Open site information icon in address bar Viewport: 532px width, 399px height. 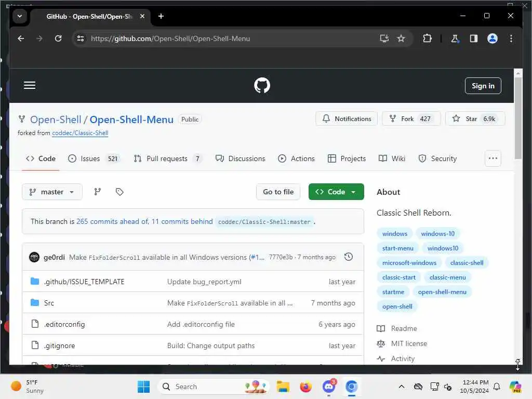coord(81,38)
